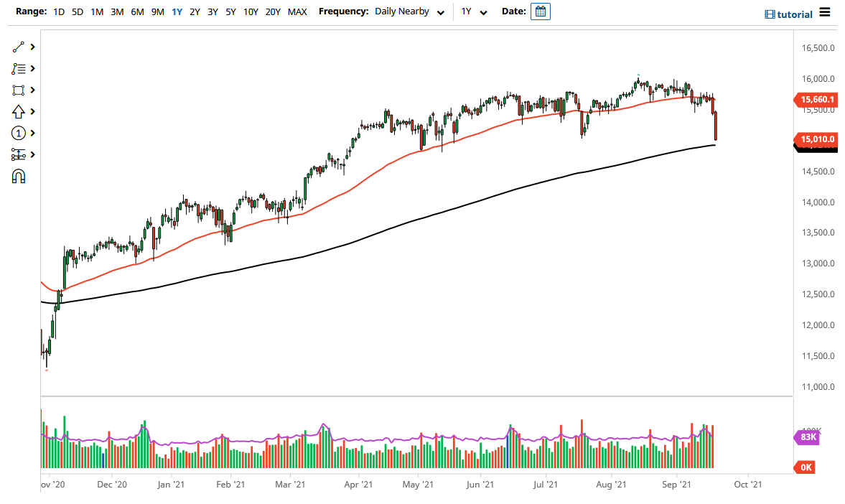The height and width of the screenshot is (504, 845).
Task: Open the date picker calendar icon
Action: pyautogui.click(x=538, y=11)
